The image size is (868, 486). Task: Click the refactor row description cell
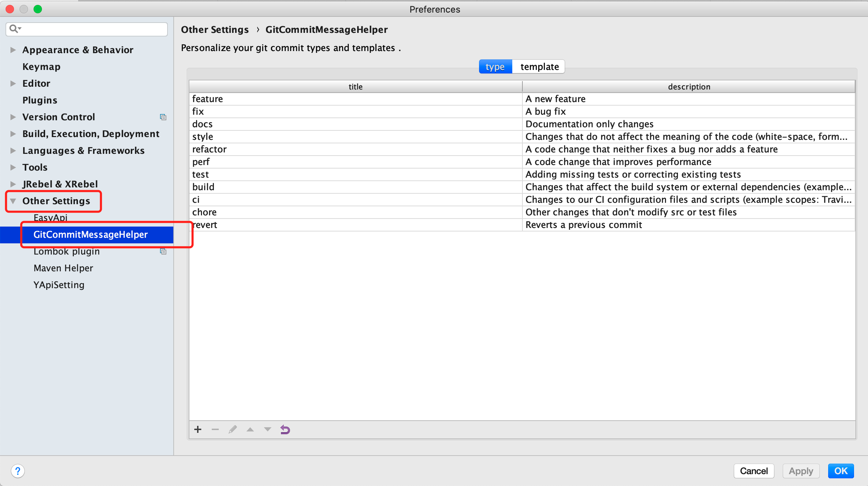(x=689, y=149)
